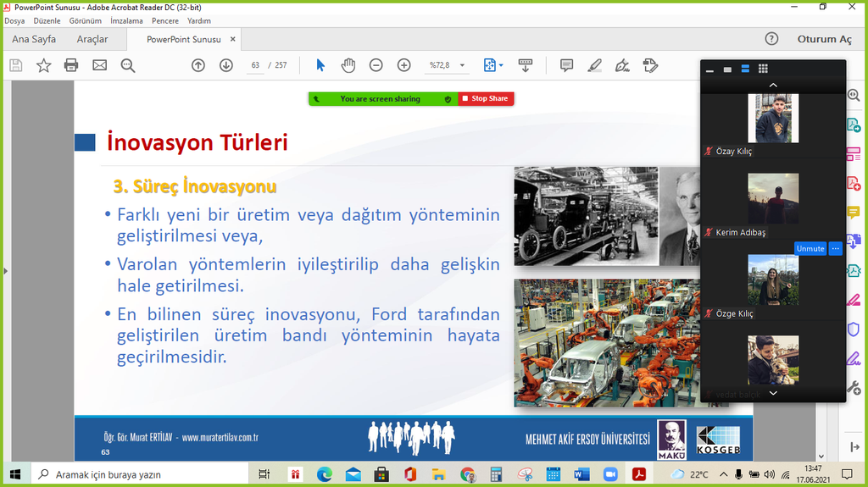The height and width of the screenshot is (487, 868).
Task: Open the Görünüm menu
Action: pos(86,20)
